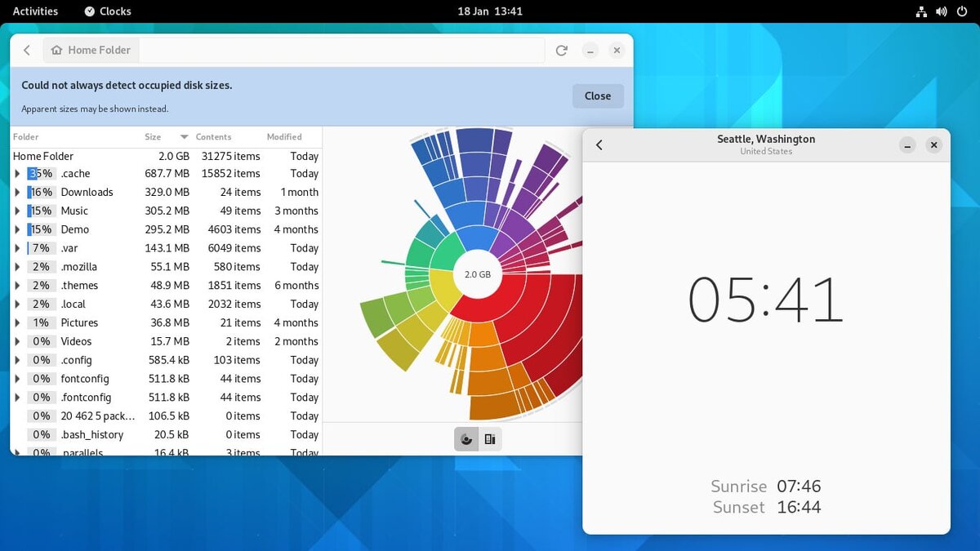The image size is (980, 551).
Task: Click the power icon in the top bar
Action: click(962, 11)
